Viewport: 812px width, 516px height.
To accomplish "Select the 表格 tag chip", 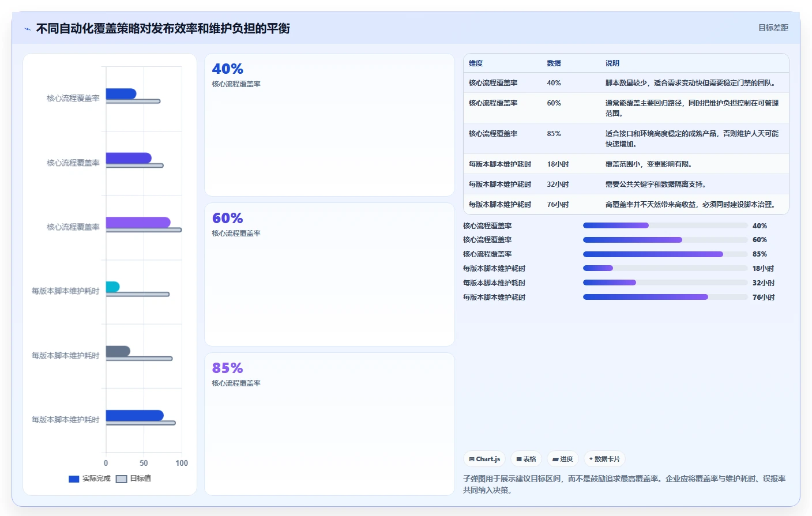I will (526, 459).
